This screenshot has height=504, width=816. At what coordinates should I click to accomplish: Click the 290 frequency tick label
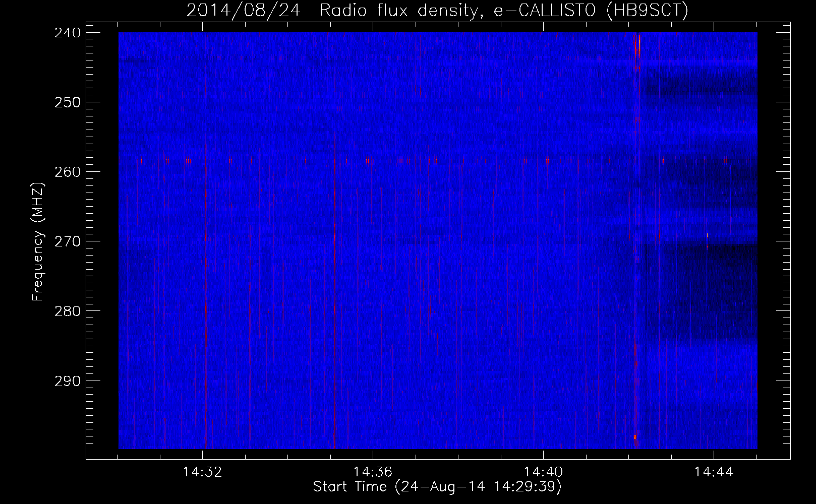67,381
